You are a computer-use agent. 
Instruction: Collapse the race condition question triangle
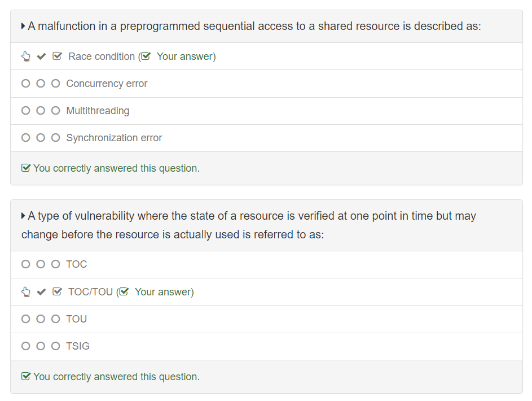point(23,26)
